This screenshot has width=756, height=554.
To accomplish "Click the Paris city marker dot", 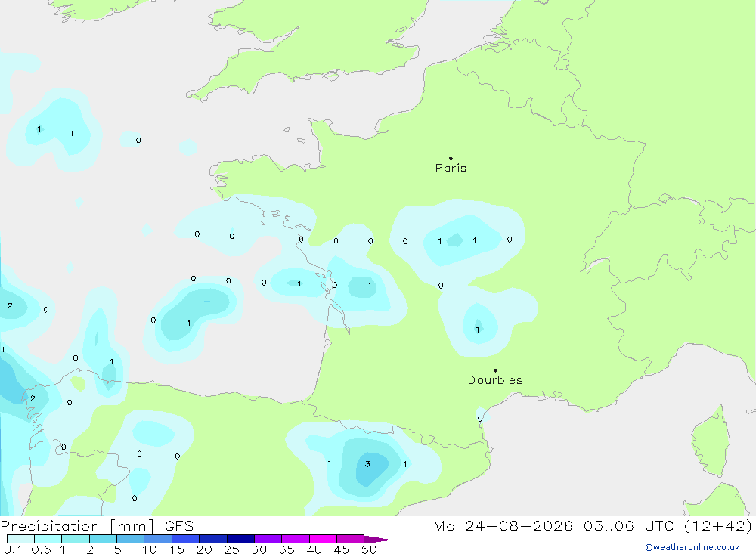I will coord(451,158).
